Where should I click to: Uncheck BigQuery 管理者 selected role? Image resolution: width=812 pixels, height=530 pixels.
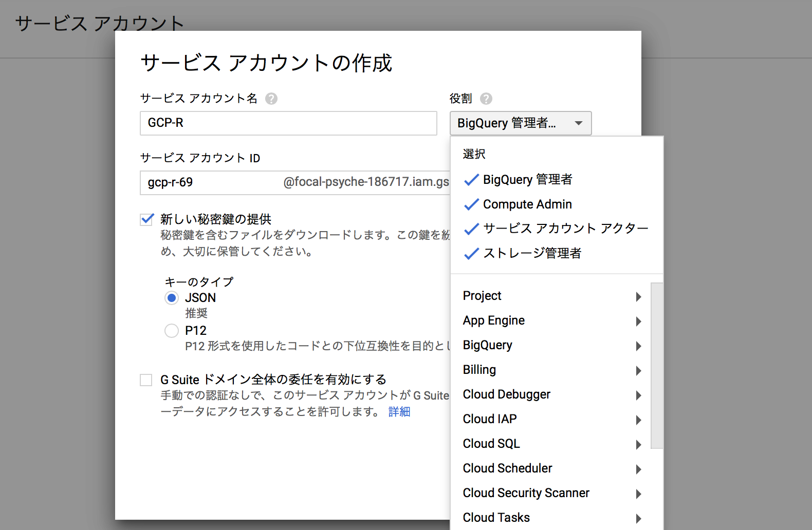click(x=557, y=180)
